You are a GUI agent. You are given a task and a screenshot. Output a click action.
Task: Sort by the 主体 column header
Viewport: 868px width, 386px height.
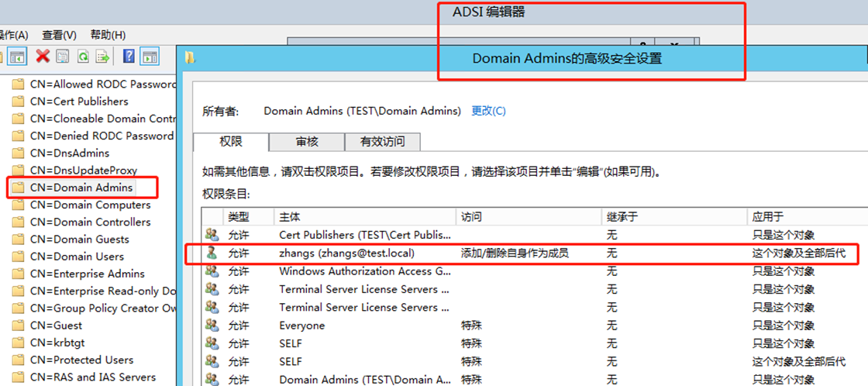365,216
